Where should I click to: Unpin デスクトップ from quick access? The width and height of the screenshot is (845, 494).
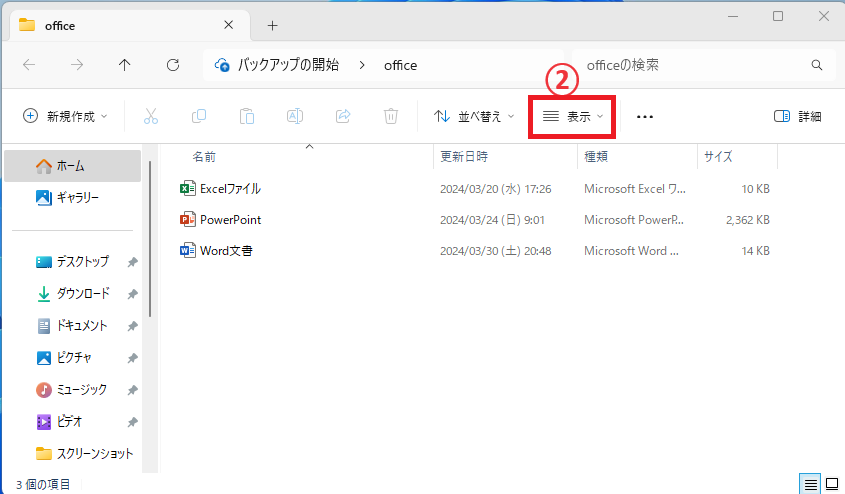pos(132,262)
